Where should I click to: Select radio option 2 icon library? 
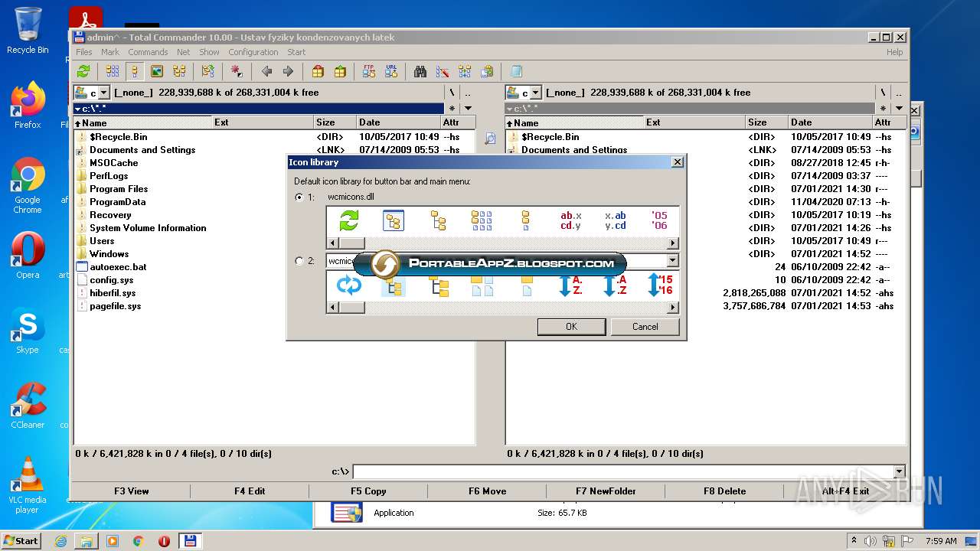coord(299,261)
